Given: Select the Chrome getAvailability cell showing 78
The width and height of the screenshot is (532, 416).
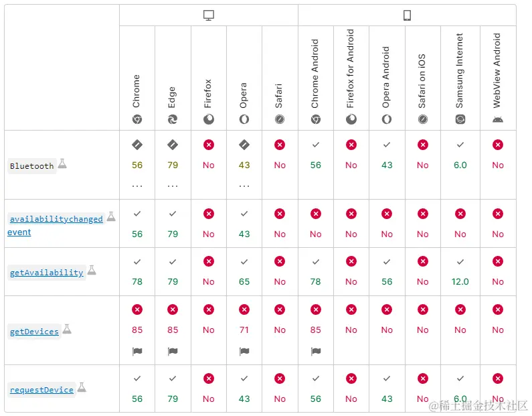Looking at the screenshot, I should coord(137,281).
